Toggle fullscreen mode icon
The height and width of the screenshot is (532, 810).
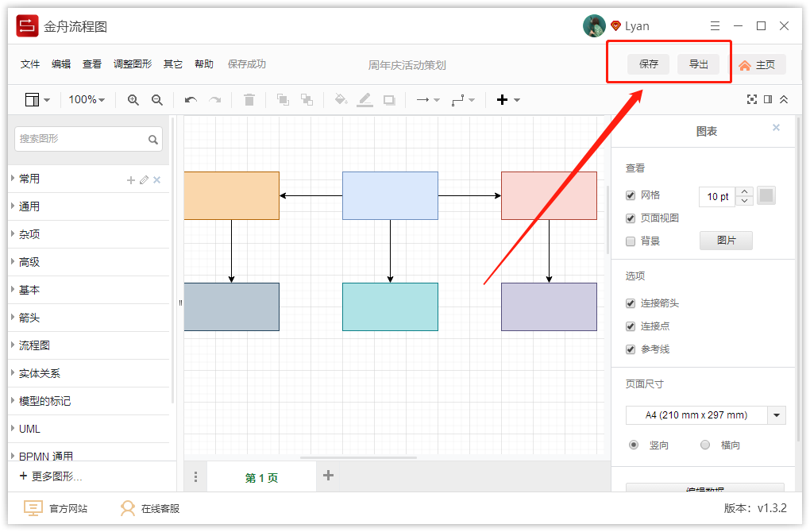752,99
